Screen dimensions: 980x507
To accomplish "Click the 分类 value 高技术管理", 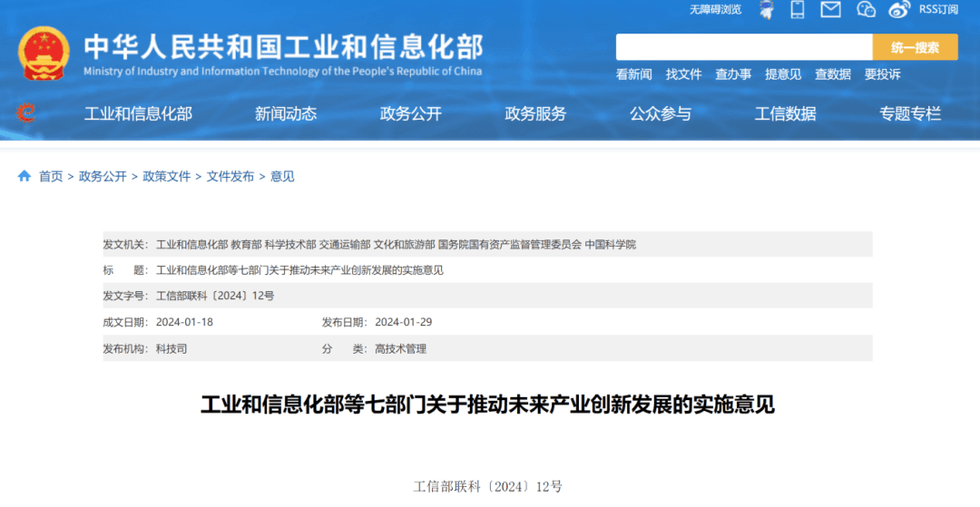I will pyautogui.click(x=401, y=349).
